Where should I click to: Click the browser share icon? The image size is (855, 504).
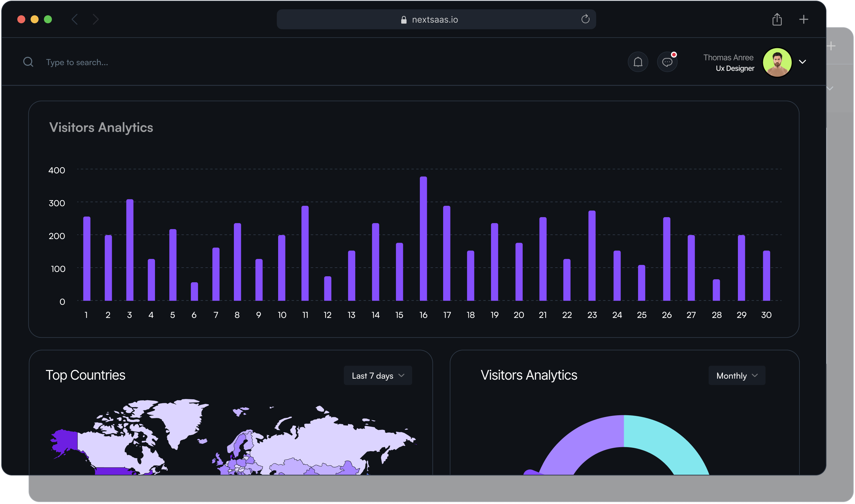(777, 19)
